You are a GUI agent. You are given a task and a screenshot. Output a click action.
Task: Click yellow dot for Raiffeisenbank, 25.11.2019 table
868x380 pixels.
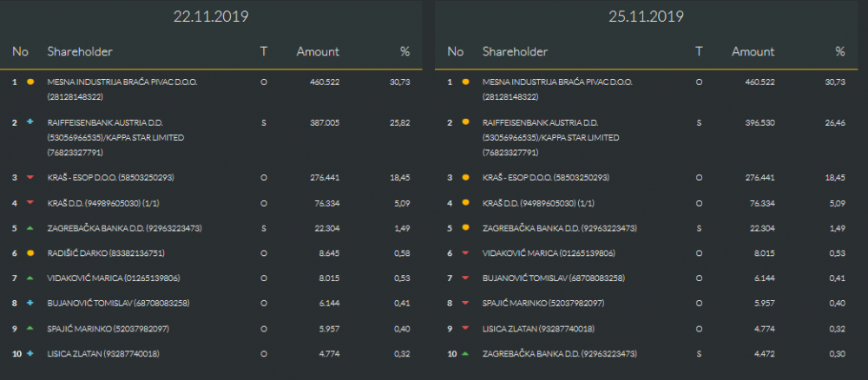465,122
